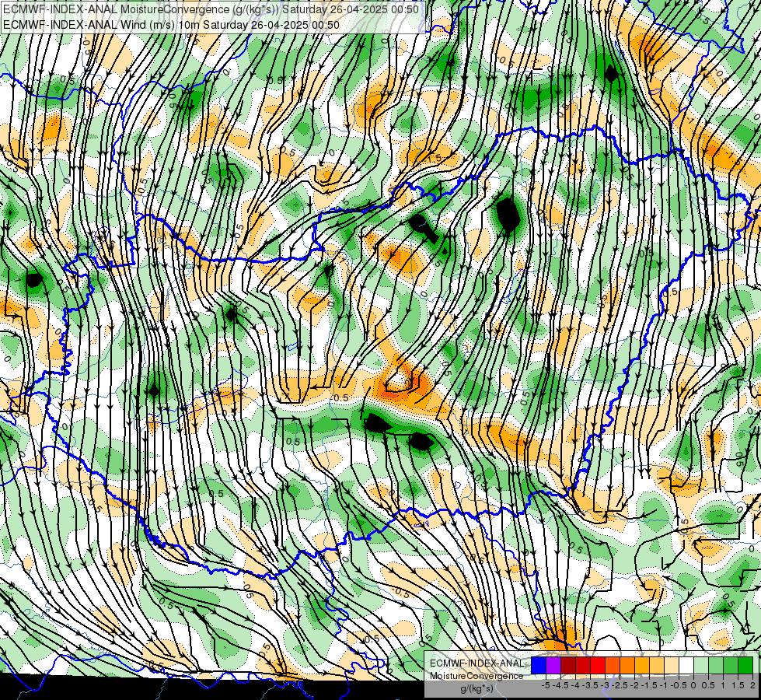Click the Wind (m/s) 10m title line

tap(171, 24)
